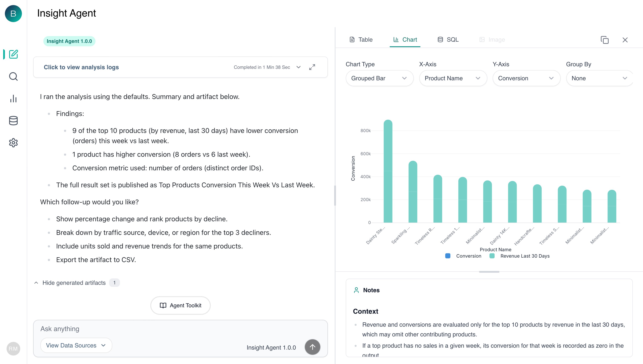Open the database icon in sidebar
643x364 pixels.
[x=14, y=121]
